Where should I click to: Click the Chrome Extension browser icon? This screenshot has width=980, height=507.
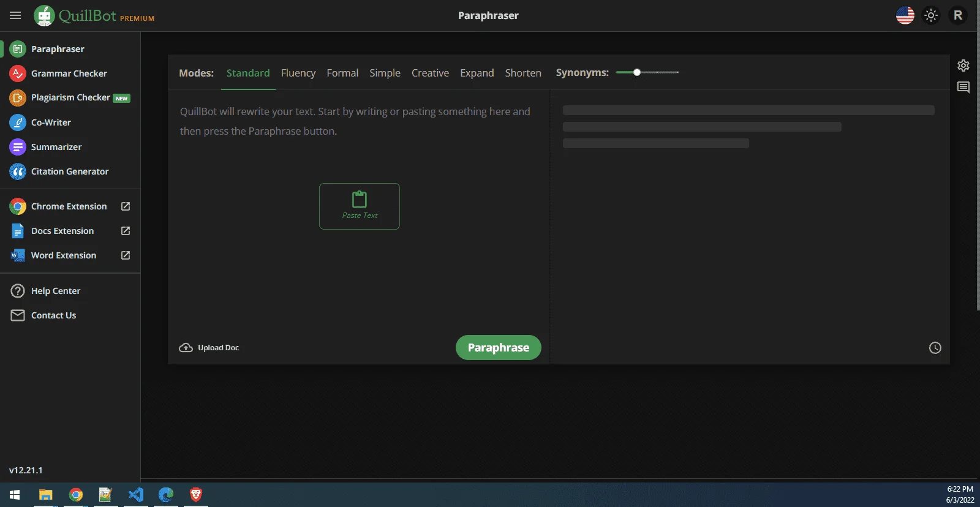(x=18, y=206)
